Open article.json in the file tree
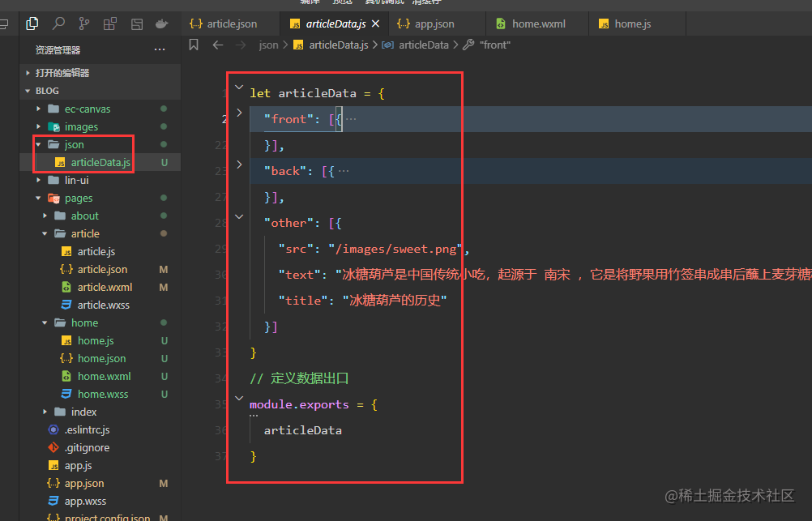This screenshot has width=812, height=521. [100, 269]
